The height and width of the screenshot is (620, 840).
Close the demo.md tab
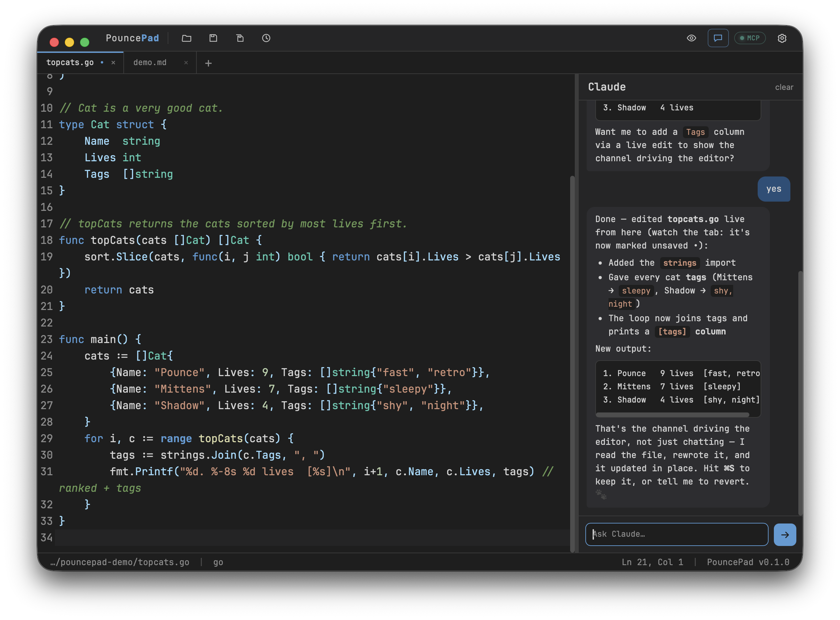(x=186, y=63)
